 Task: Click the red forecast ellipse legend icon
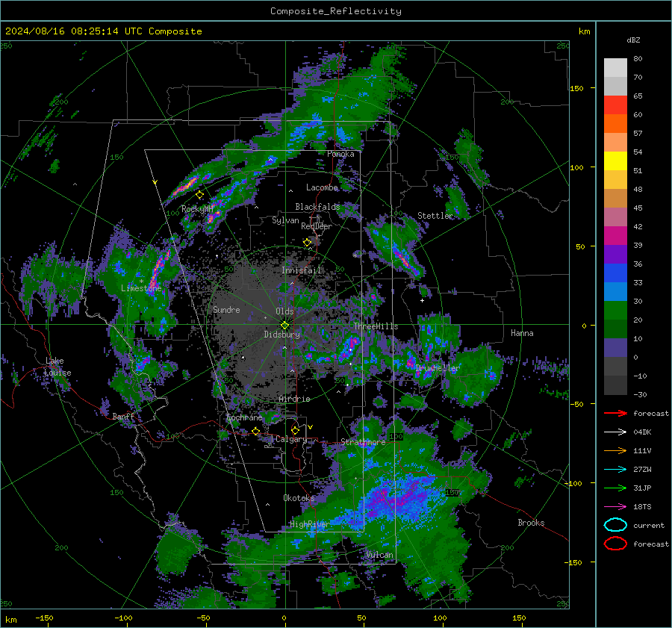tap(615, 544)
